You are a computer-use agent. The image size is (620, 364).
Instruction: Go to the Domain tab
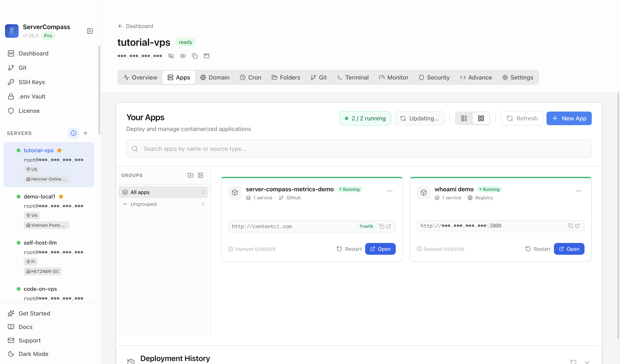coord(215,77)
